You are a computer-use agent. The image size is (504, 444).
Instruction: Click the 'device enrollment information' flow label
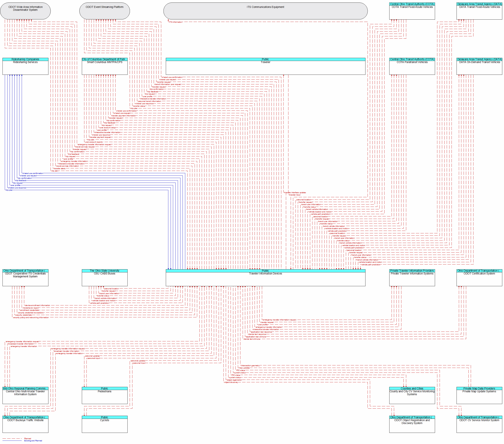click(x=37, y=305)
